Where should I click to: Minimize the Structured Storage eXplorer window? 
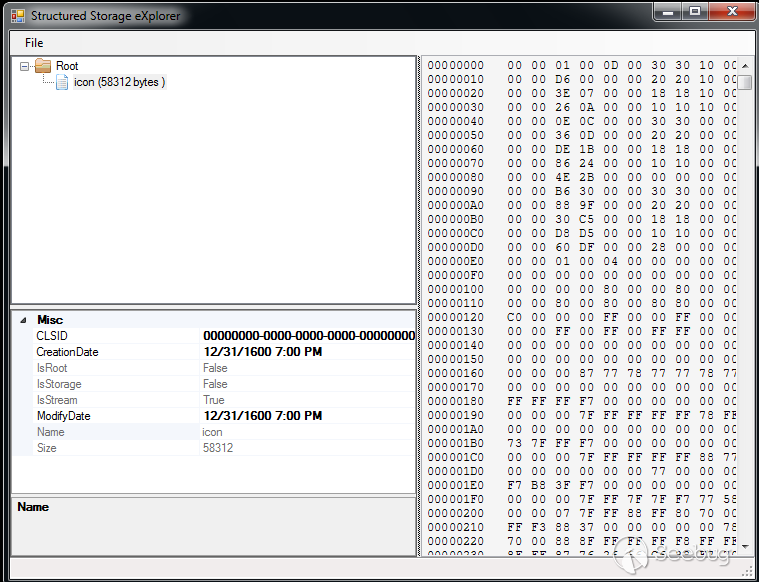[668, 12]
